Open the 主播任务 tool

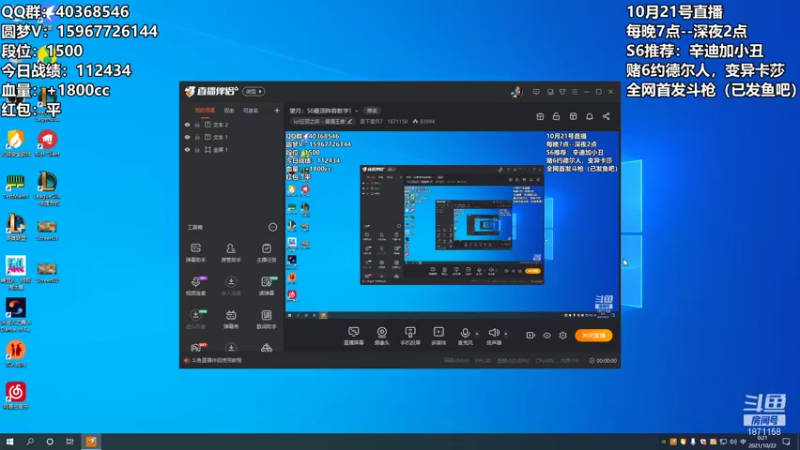[266, 253]
